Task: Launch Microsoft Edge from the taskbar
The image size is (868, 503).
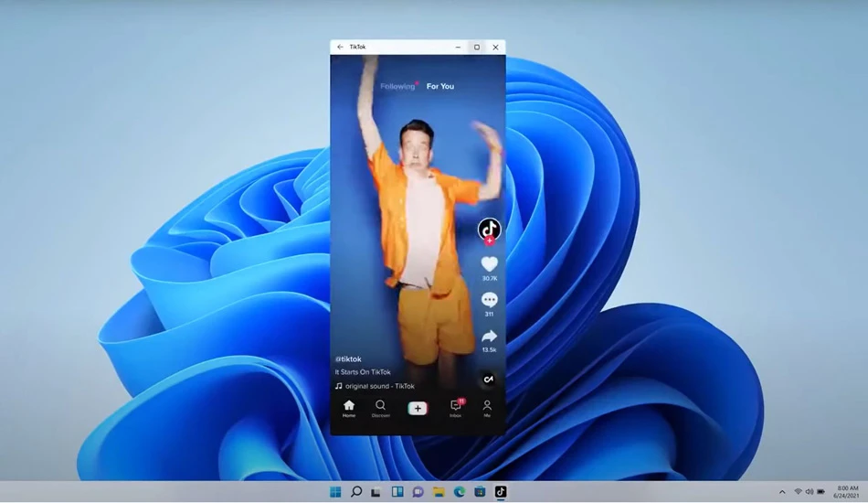Action: coord(460,492)
